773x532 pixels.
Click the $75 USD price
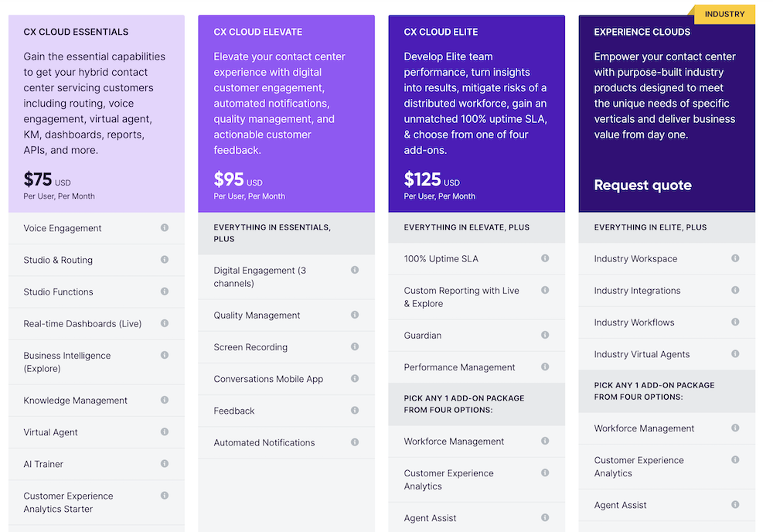click(47, 180)
